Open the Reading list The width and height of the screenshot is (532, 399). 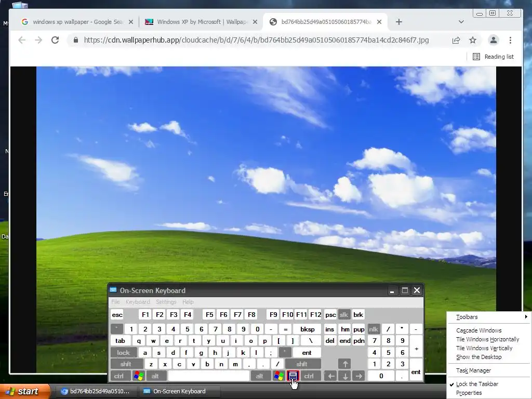click(x=493, y=57)
